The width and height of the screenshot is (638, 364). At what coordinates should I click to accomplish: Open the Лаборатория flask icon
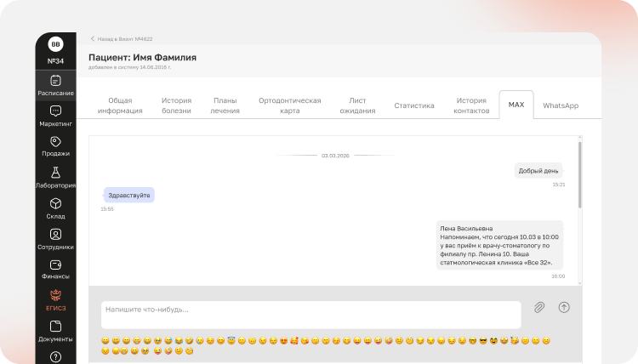pos(56,173)
